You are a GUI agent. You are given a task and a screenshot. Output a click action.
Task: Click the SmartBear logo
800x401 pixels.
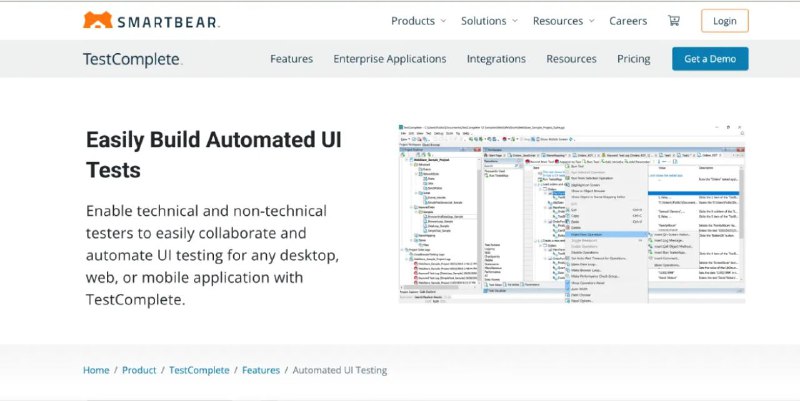coord(151,20)
